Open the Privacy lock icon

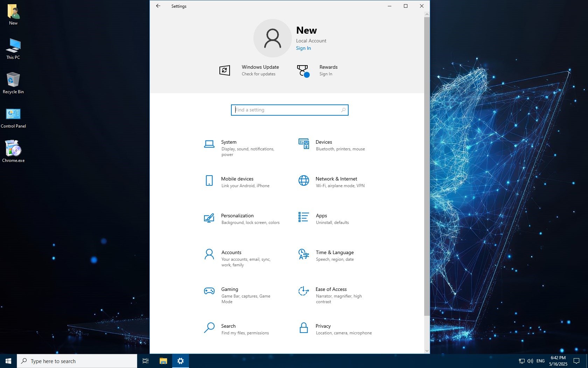(x=303, y=328)
